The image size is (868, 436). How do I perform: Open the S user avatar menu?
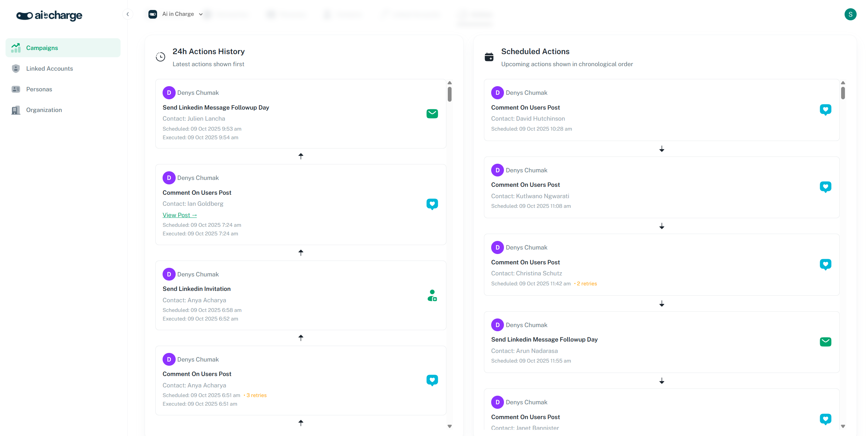(x=850, y=14)
